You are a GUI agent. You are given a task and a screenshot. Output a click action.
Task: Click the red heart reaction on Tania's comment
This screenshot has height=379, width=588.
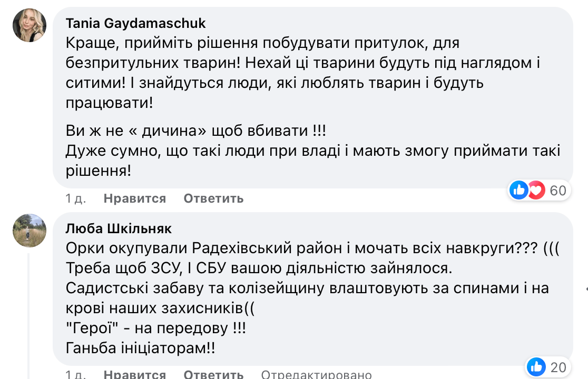pyautogui.click(x=536, y=190)
